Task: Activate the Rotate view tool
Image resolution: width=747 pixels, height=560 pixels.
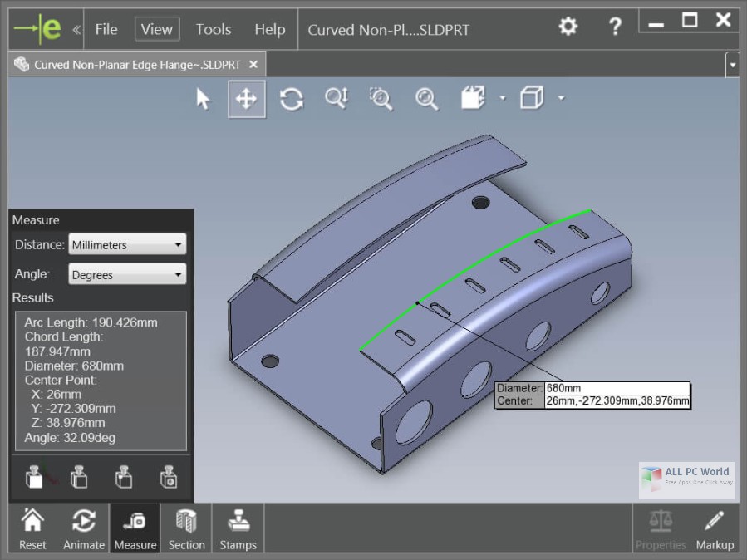Action: 291,100
